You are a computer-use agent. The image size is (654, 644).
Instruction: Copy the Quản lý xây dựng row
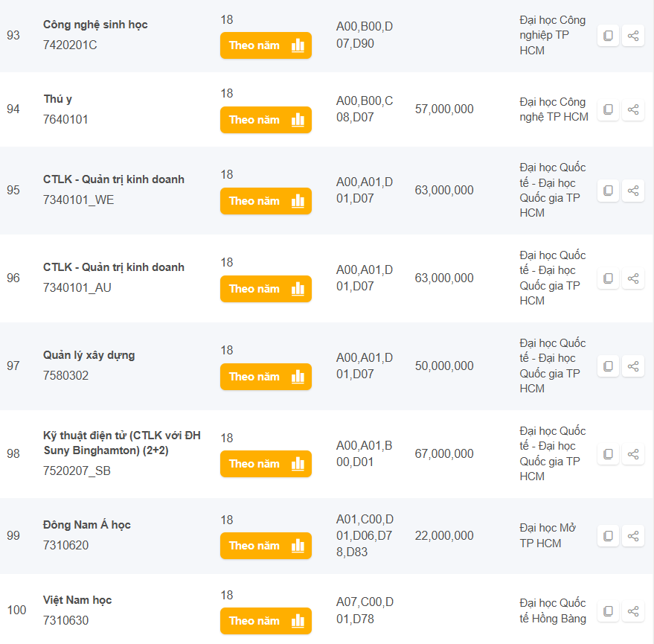608,366
